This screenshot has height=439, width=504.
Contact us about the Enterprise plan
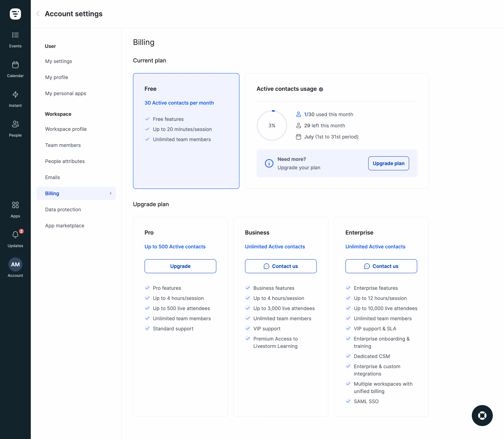[381, 266]
